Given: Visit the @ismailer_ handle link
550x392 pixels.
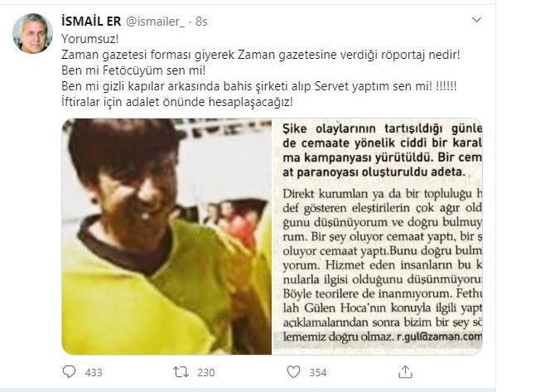Looking at the screenshot, I should click(155, 22).
